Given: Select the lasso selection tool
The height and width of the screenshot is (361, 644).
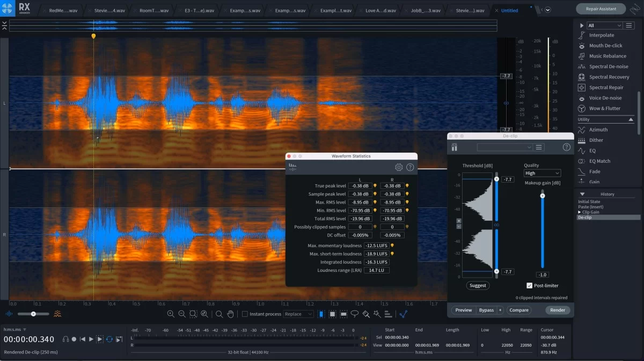Looking at the screenshot, I should click(355, 314).
